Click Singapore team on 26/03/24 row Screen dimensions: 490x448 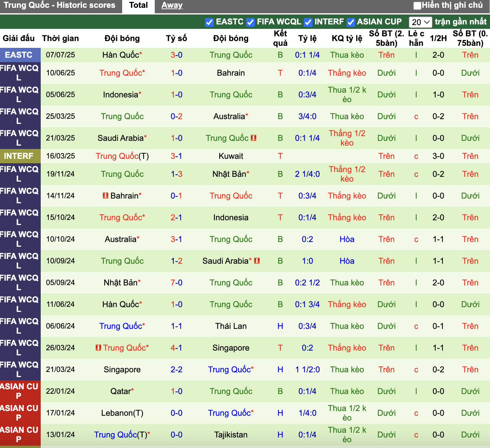[x=231, y=348]
